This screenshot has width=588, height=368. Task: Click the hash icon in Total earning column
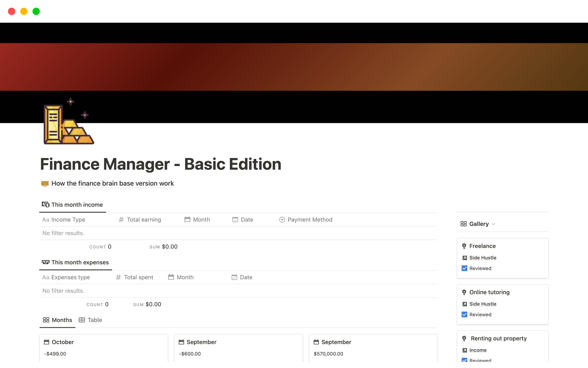click(x=121, y=220)
